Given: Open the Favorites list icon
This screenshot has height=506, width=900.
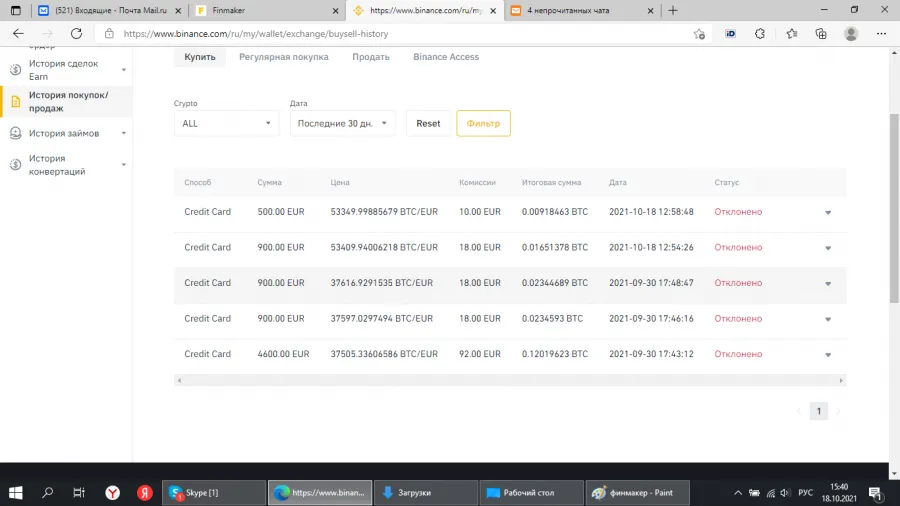Looking at the screenshot, I should (x=792, y=34).
